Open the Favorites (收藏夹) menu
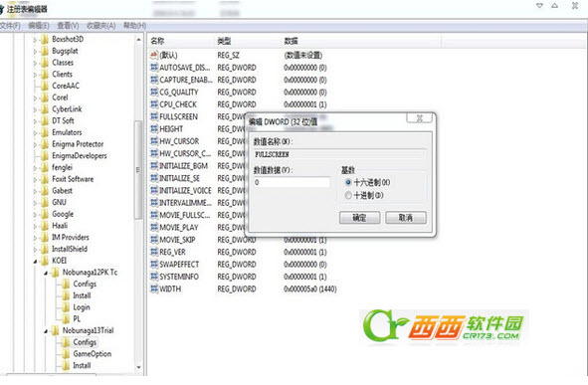Screen dimensions: 588x385 100,26
